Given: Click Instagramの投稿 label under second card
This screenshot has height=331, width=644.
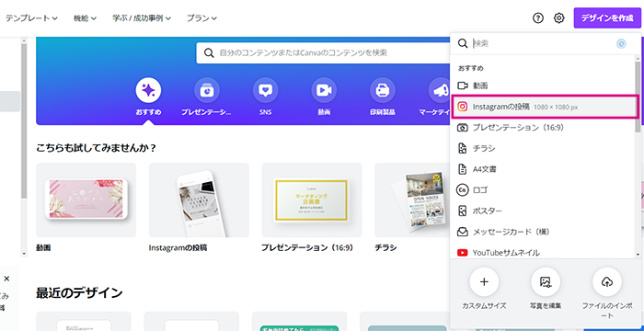Looking at the screenshot, I should (178, 248).
